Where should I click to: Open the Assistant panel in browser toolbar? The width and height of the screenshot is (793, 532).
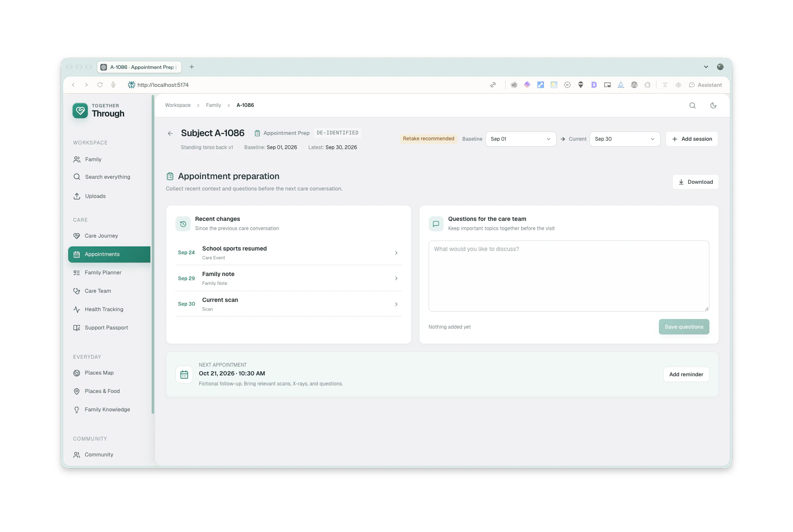(x=705, y=85)
